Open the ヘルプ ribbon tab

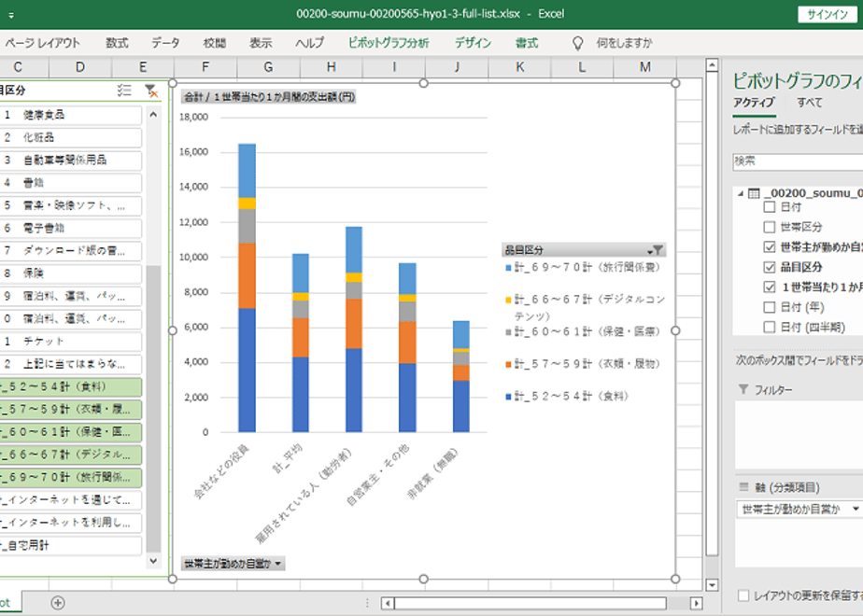click(310, 43)
